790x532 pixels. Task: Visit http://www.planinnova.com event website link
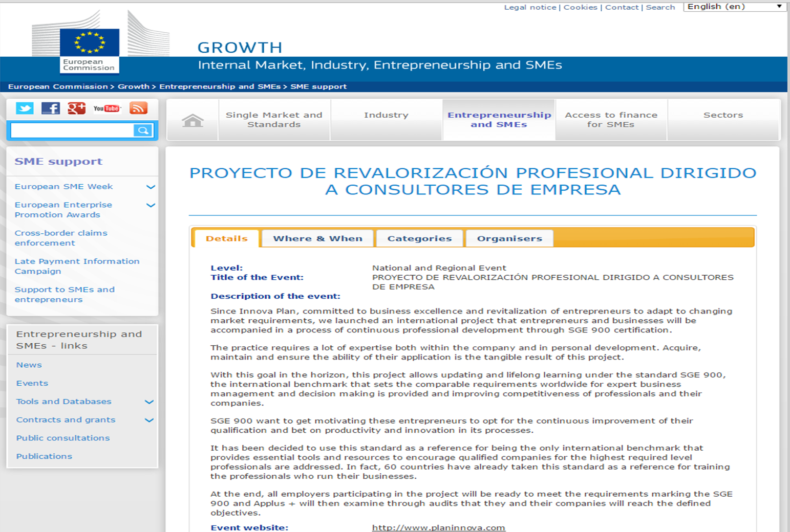438,527
